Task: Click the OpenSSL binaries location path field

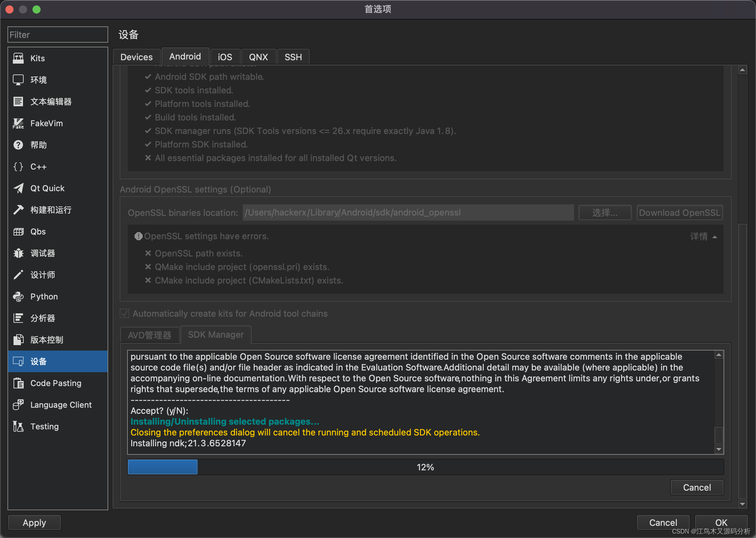Action: tap(408, 212)
